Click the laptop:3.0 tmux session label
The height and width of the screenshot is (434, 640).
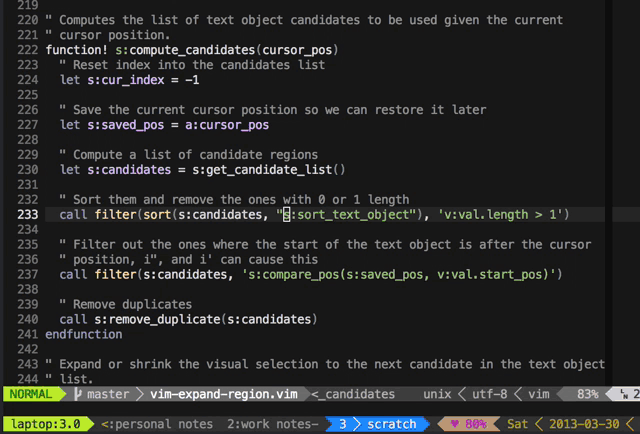44,424
